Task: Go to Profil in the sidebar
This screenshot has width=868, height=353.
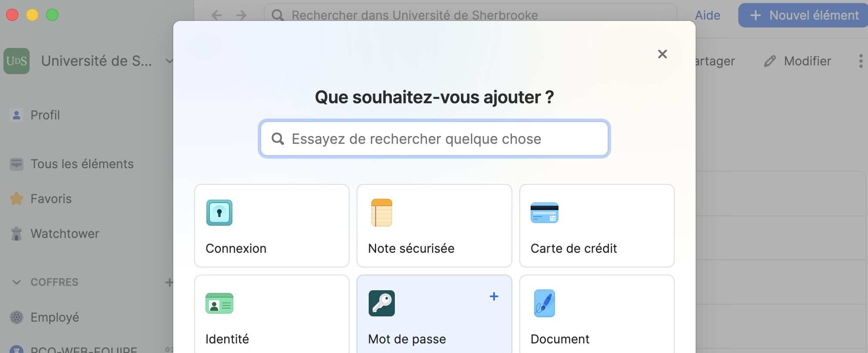Action: coord(45,115)
